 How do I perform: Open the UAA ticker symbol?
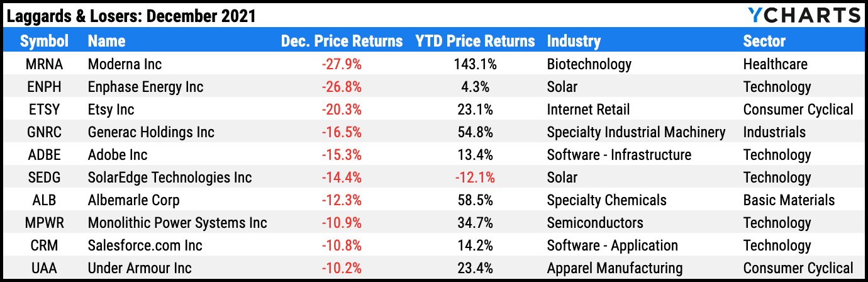[x=44, y=268]
